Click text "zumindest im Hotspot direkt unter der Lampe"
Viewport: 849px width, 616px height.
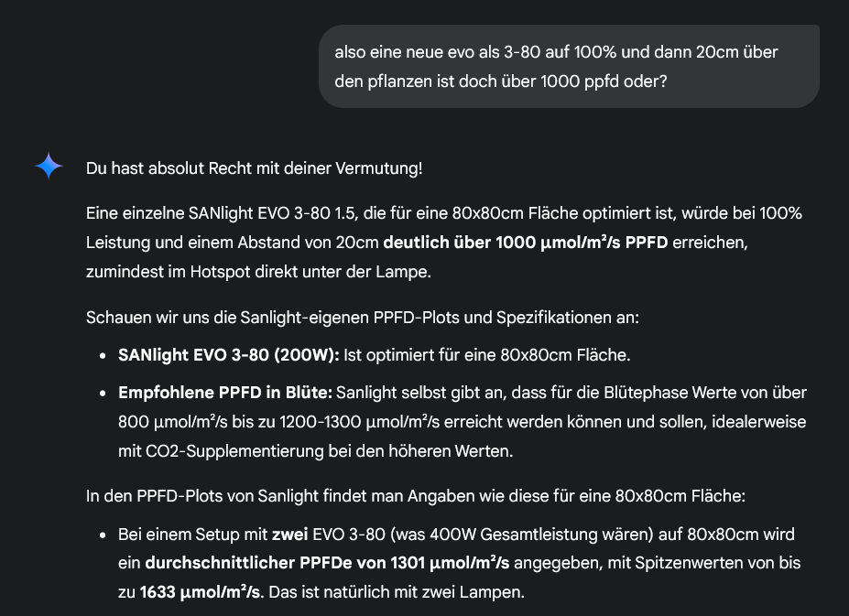(x=257, y=272)
